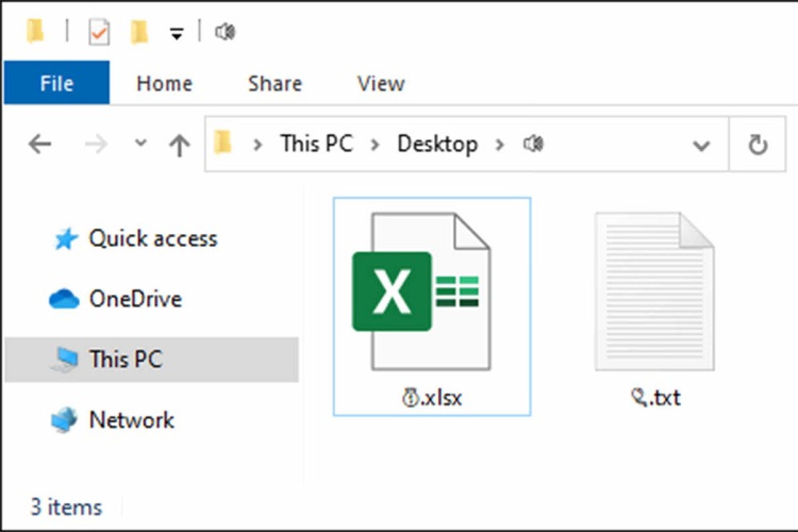Click the Forward navigation arrow
798x532 pixels.
[96, 145]
